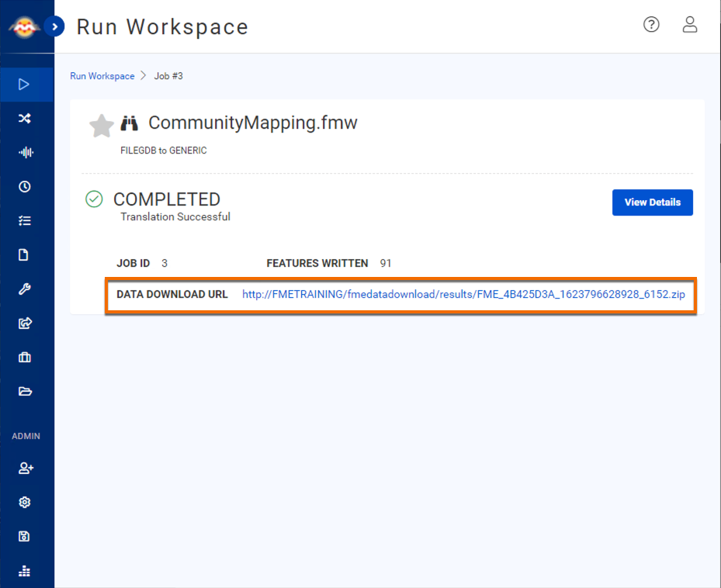Open the help question mark icon
Viewport: 721px width, 588px height.
pyautogui.click(x=651, y=24)
